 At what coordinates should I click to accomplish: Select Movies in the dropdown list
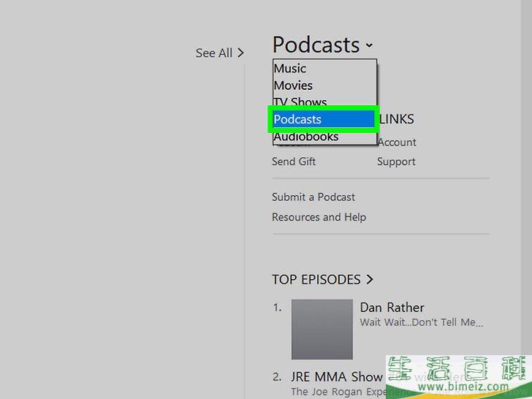tap(324, 85)
